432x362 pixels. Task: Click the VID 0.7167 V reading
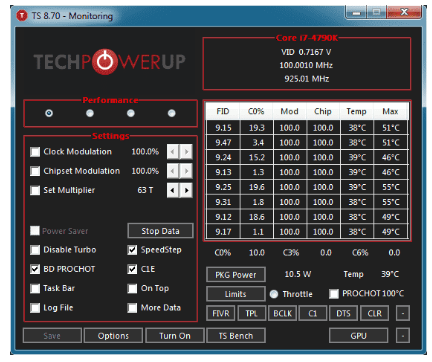tap(306, 52)
